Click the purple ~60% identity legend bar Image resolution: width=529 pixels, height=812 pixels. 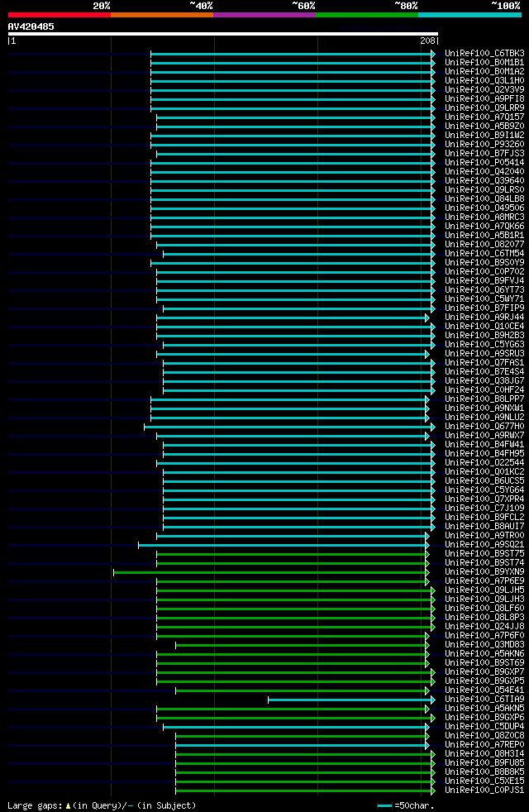tap(264, 15)
